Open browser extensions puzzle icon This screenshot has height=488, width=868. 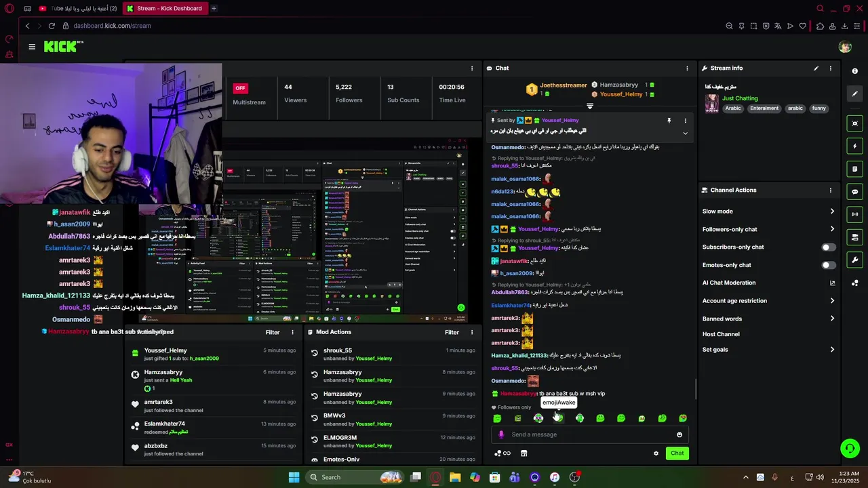pos(820,26)
